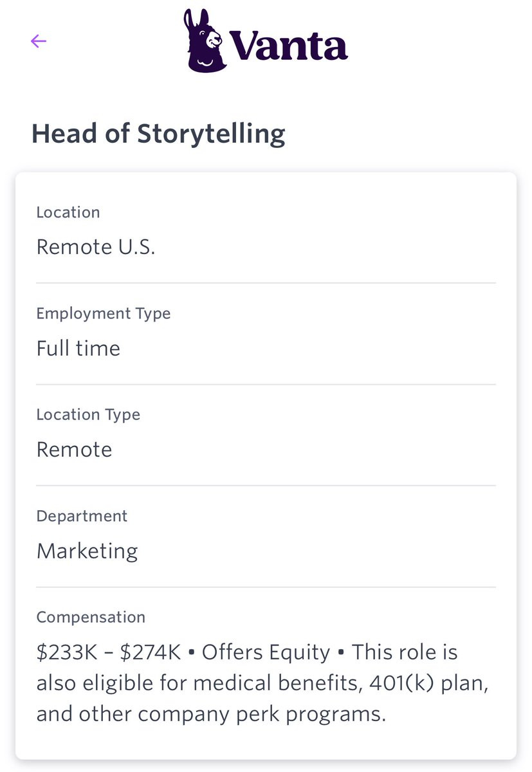Image resolution: width=532 pixels, height=772 pixels.
Task: Select the Marketing department value
Action: (x=87, y=551)
